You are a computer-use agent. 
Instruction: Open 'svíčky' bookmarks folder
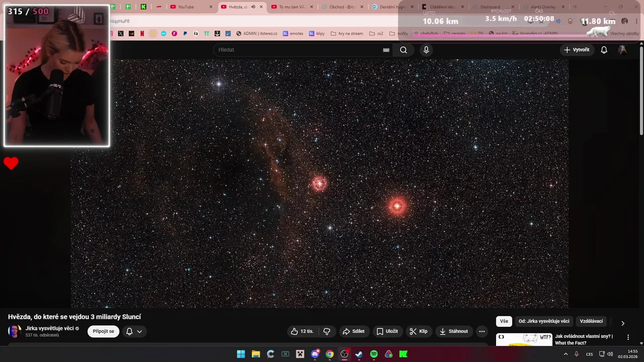(398, 34)
